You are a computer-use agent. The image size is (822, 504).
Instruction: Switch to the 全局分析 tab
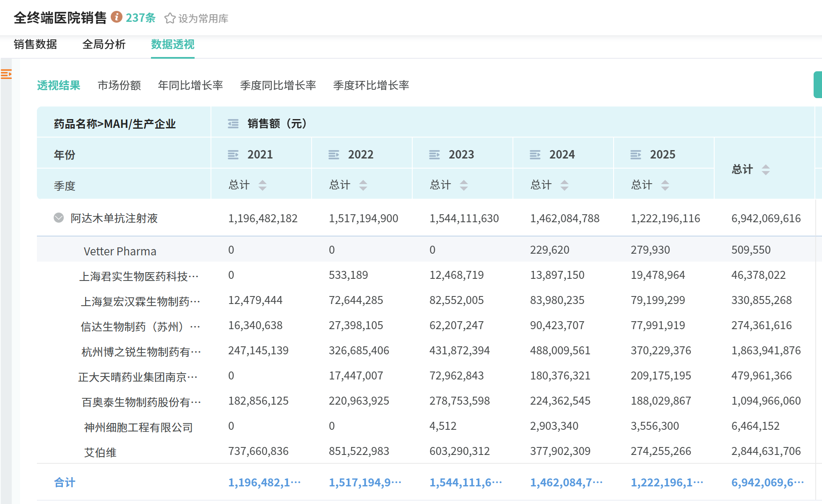(104, 44)
